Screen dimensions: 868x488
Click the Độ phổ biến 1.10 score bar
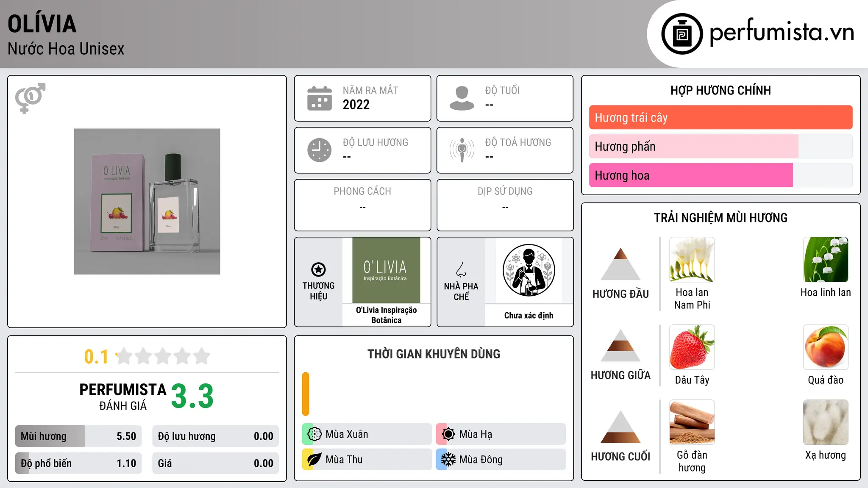(x=78, y=463)
